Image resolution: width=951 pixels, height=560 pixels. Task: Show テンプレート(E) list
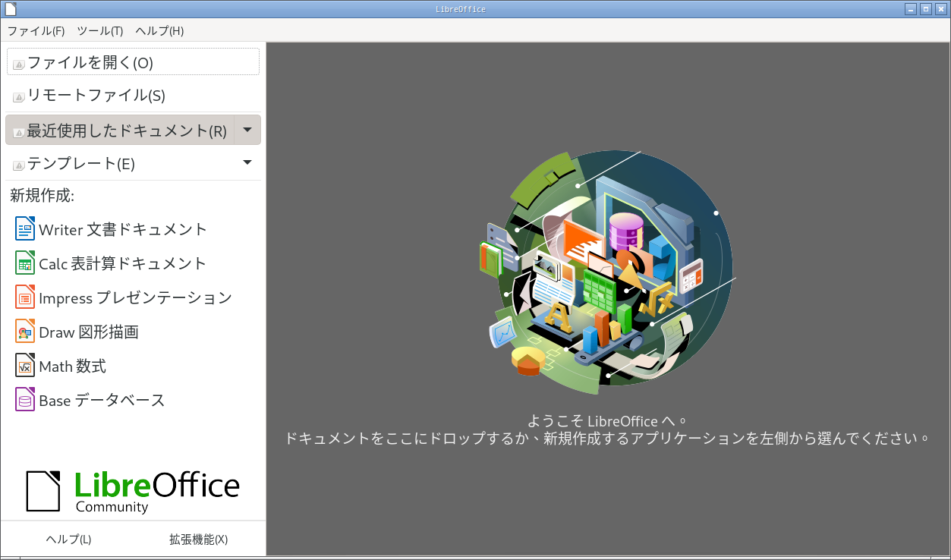point(121,163)
